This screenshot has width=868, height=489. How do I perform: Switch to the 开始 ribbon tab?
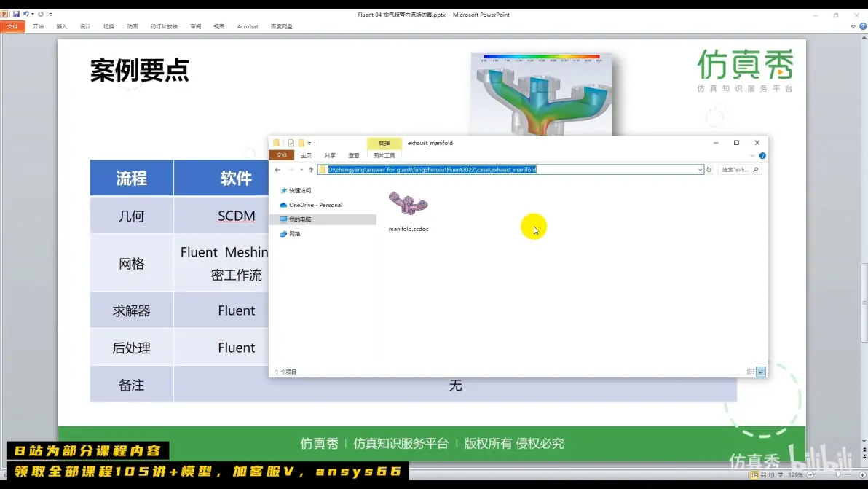[38, 26]
